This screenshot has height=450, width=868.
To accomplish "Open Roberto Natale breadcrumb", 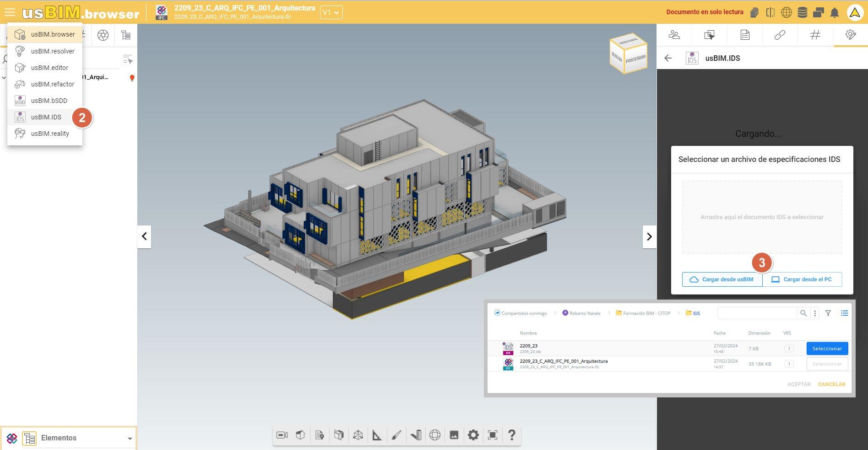I will coord(581,313).
